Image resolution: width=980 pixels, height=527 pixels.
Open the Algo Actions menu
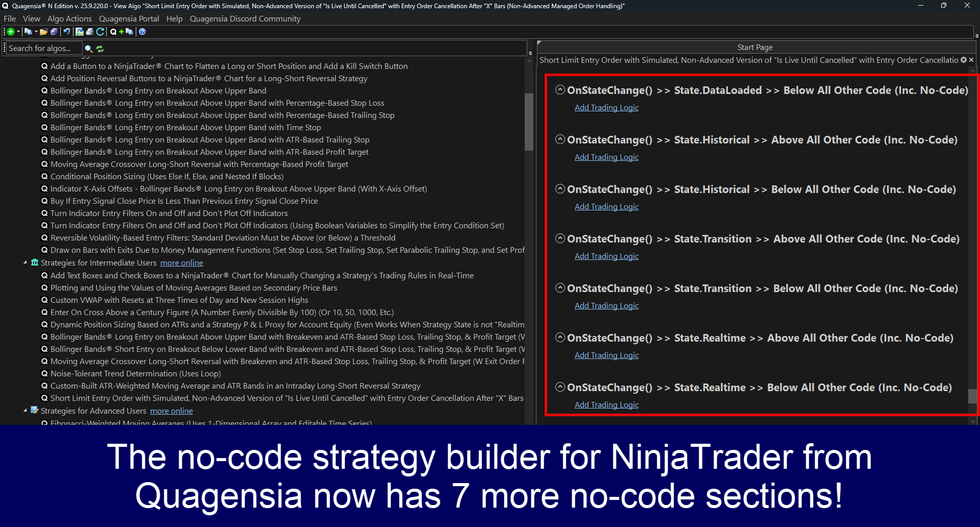(x=69, y=18)
